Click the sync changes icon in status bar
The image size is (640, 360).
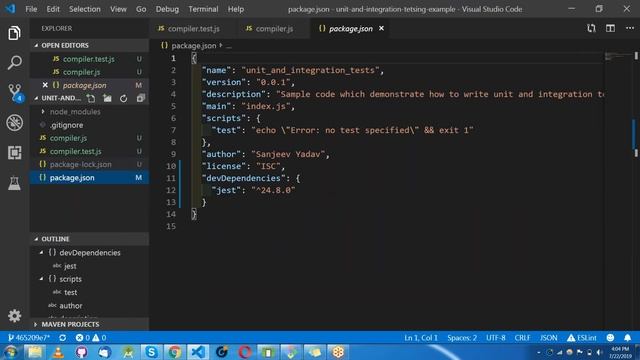[62, 338]
